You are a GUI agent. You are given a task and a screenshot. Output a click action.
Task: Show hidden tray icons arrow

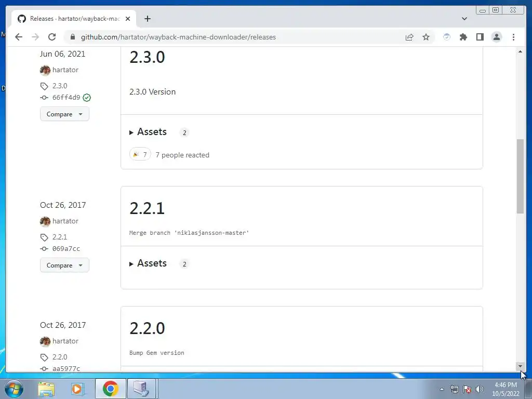pyautogui.click(x=442, y=389)
